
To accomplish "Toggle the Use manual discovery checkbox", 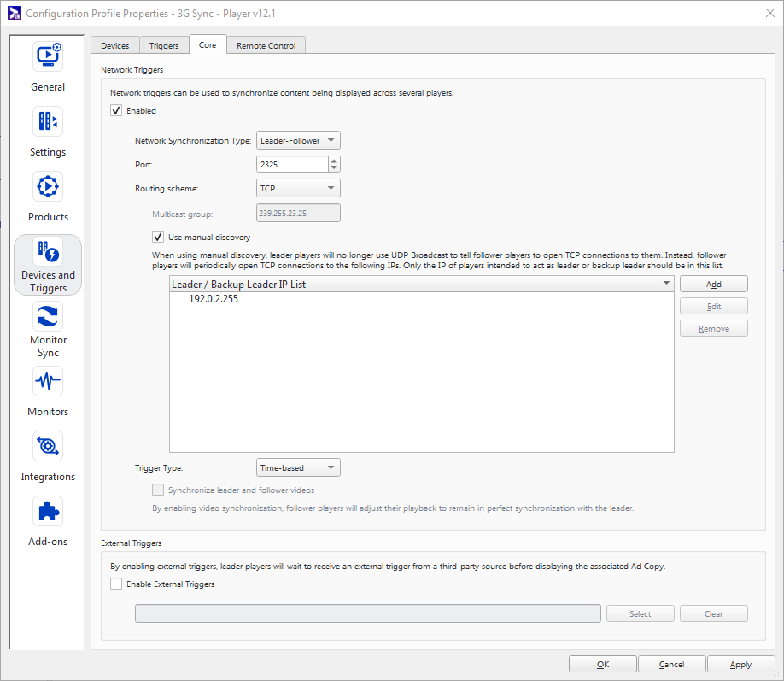I will pos(157,237).
